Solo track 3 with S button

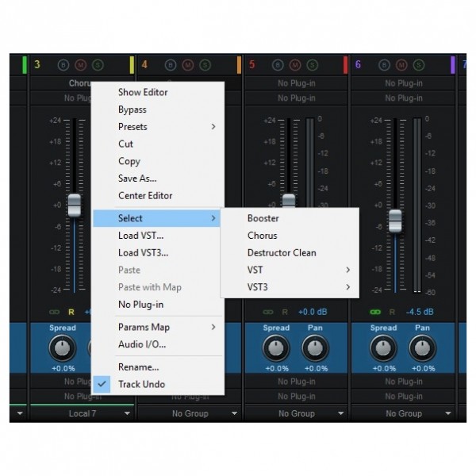[98, 65]
